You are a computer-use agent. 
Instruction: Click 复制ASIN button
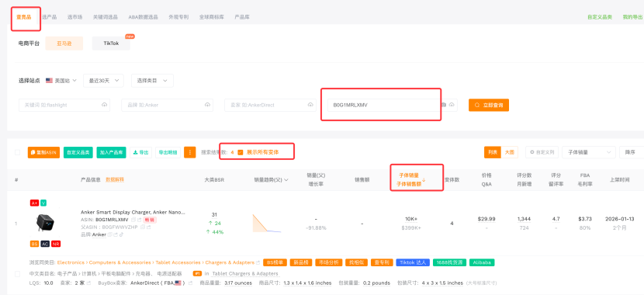click(44, 152)
